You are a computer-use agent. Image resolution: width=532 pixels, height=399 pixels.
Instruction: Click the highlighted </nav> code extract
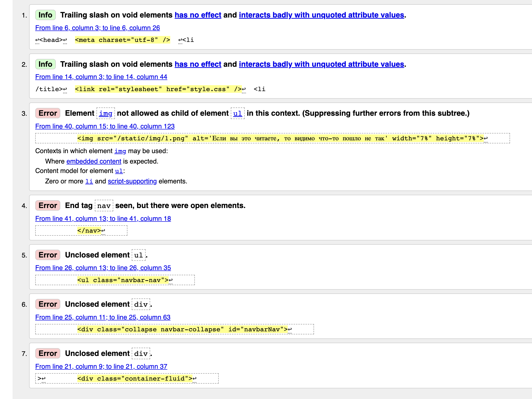click(89, 231)
